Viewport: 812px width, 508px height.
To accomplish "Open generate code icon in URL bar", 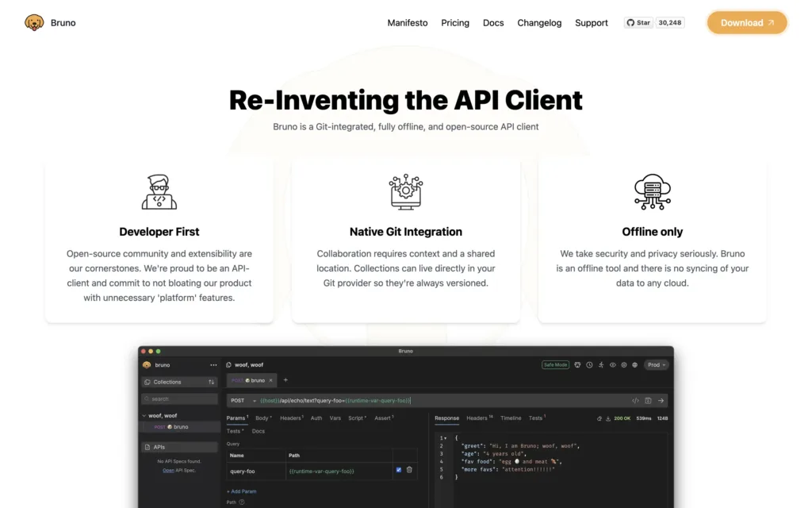I will 635,401.
